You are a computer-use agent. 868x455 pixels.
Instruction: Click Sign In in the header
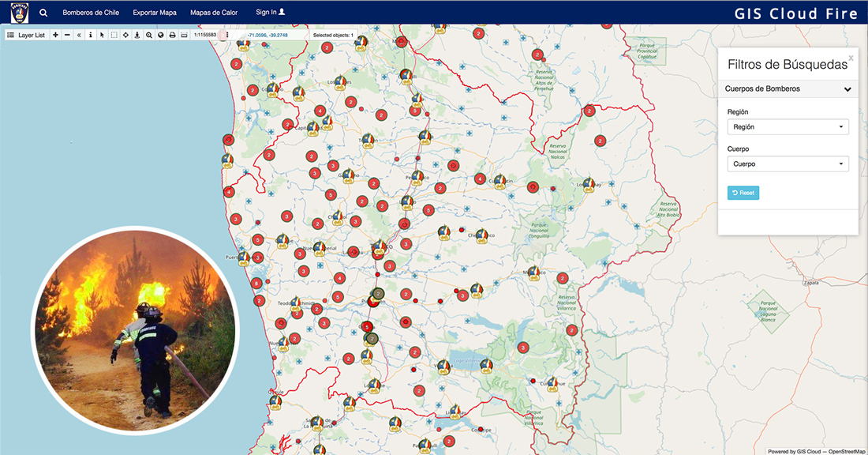click(270, 13)
